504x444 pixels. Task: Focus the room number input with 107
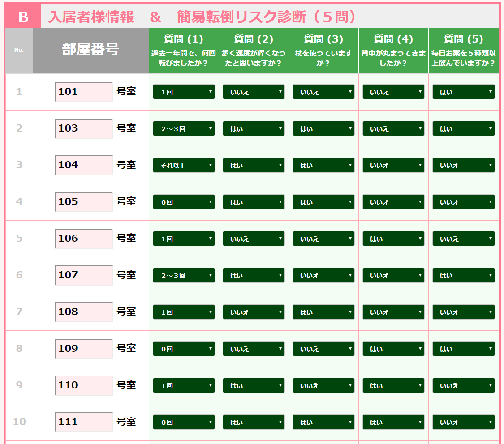point(84,275)
